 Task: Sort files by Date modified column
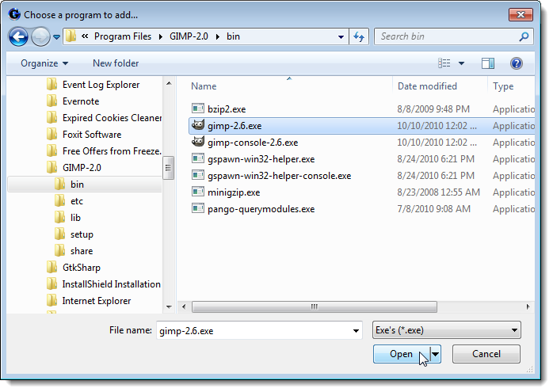[x=427, y=86]
